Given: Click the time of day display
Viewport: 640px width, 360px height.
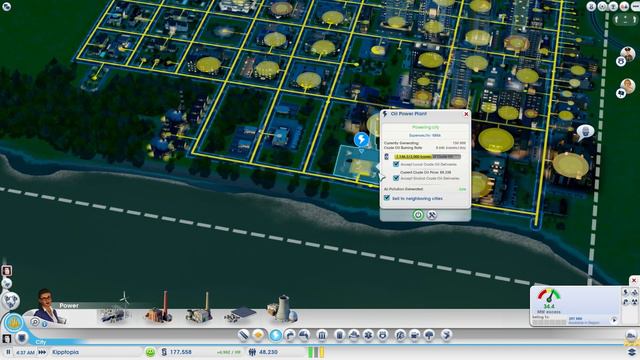Looking at the screenshot, I should coord(26,352).
